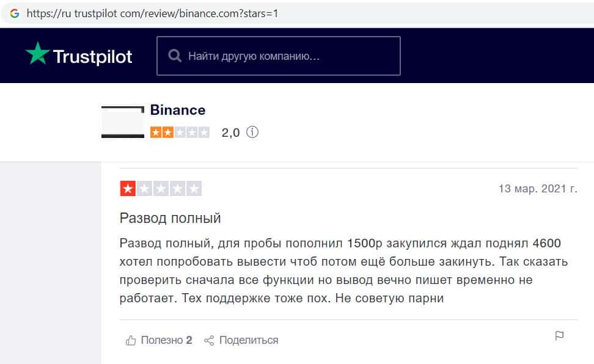594x364 pixels.
Task: Open the review titled 'Развод полный'
Action: [170, 218]
